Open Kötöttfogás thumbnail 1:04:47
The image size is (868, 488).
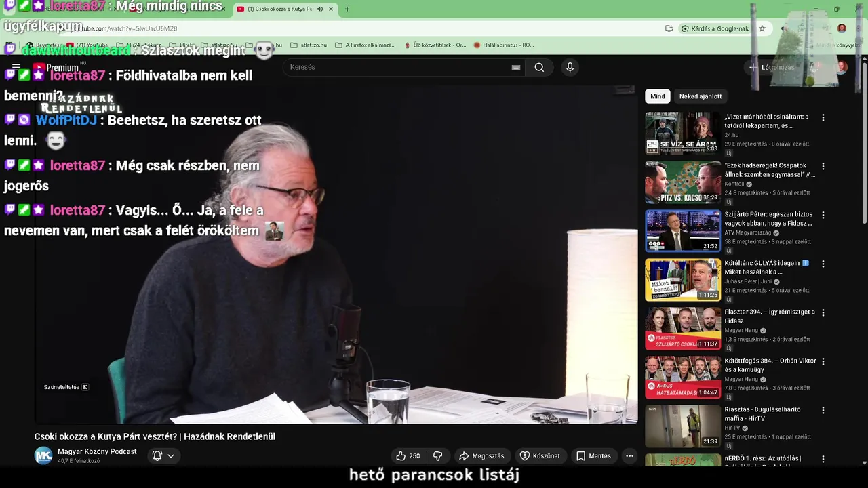pyautogui.click(x=683, y=378)
